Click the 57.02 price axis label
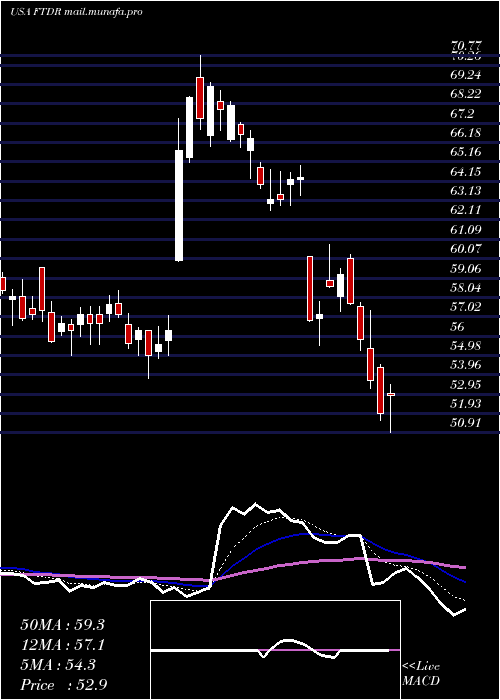This screenshot has width=500, height=700. (466, 307)
